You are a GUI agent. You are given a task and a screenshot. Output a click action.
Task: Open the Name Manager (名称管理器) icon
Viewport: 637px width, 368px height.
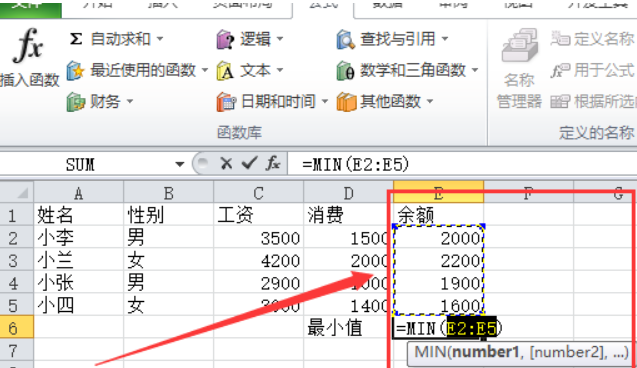(520, 45)
